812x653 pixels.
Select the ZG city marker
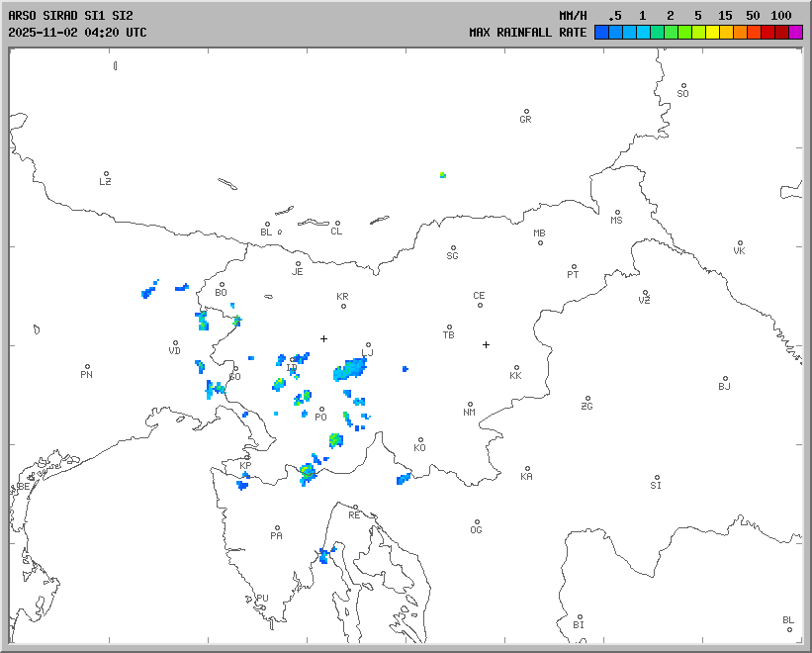[x=587, y=399]
